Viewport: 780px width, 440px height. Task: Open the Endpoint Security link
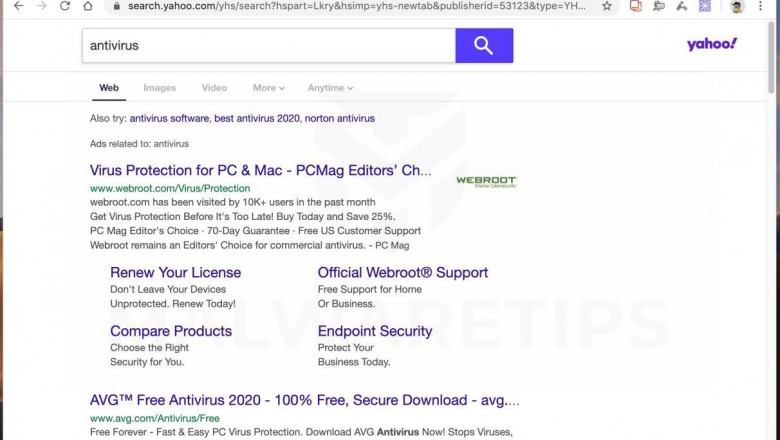pos(375,331)
